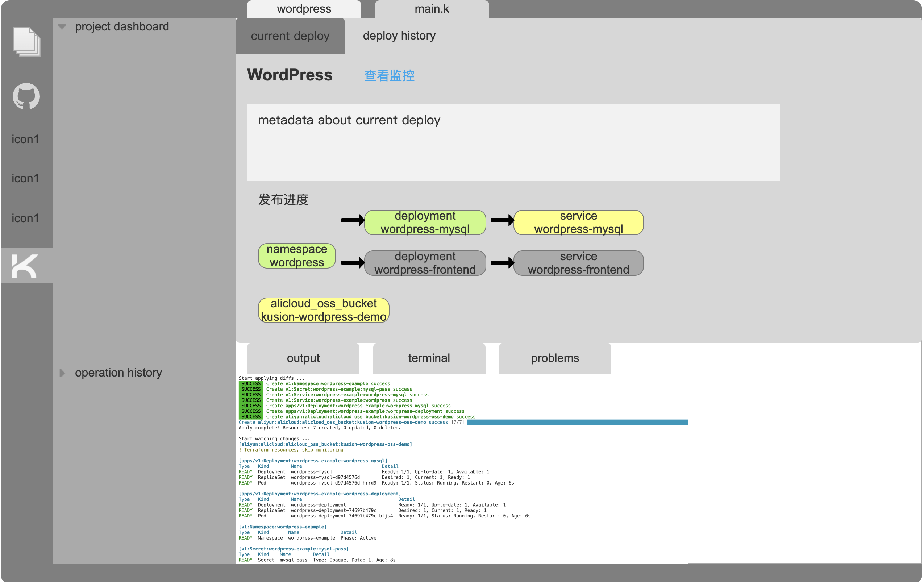Select the service wordpress-frontend node
The height and width of the screenshot is (582, 924).
click(578, 263)
